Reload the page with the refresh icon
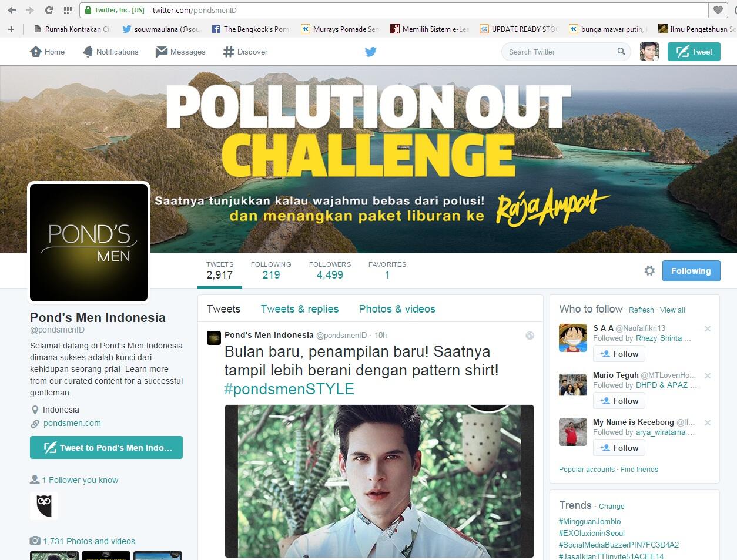737x560 pixels. click(49, 10)
